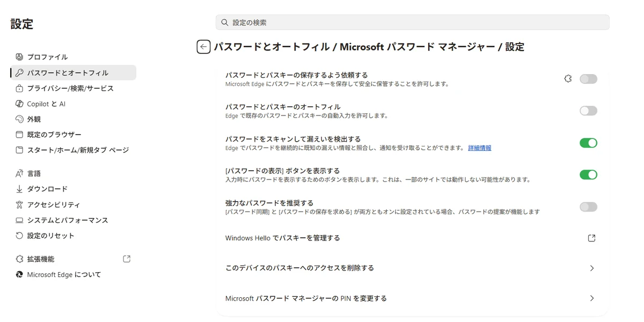The width and height of the screenshot is (644, 322).
Task: Click the lock icon for プライバシー/検索/サービス
Action: (x=19, y=88)
